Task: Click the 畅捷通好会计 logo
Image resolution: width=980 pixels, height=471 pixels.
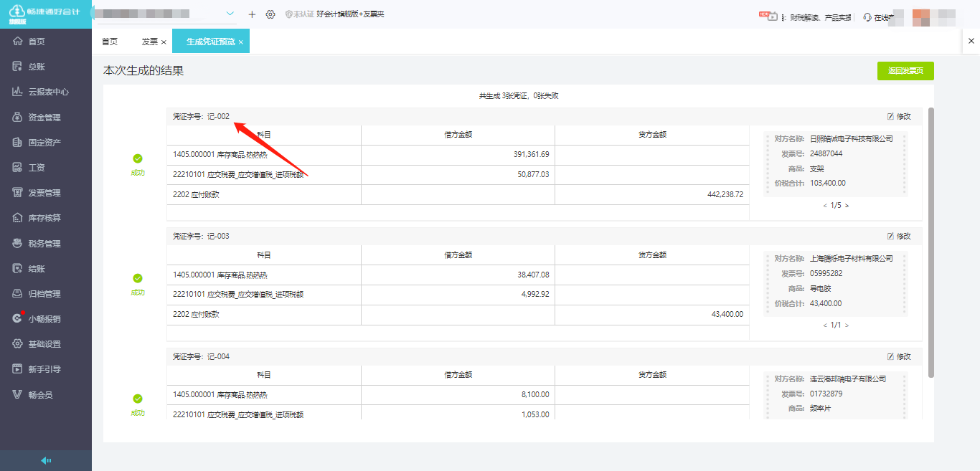Action: [x=44, y=14]
